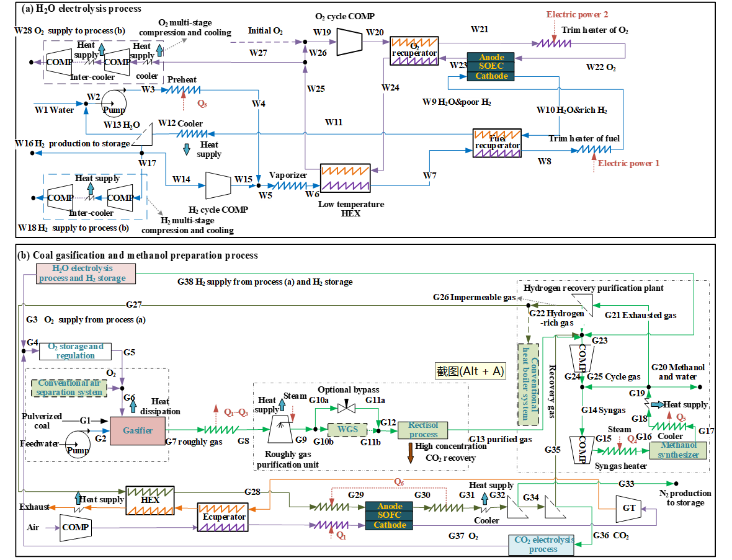
Task: Select the Rectisol process block
Action: [423, 430]
